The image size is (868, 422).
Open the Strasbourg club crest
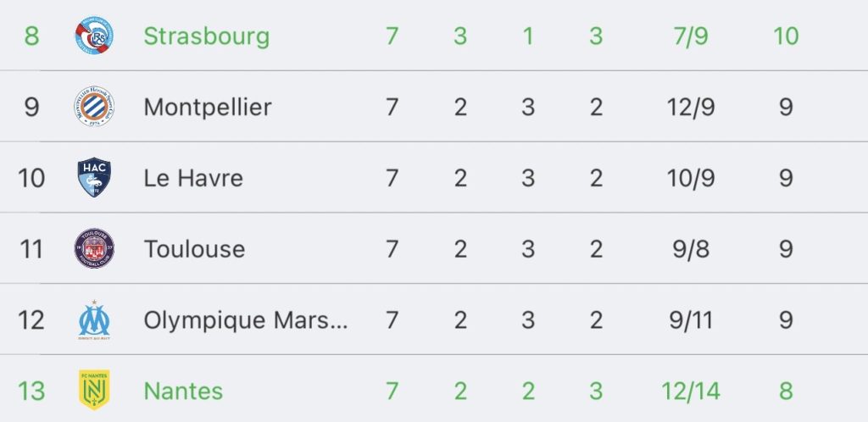pos(94,36)
